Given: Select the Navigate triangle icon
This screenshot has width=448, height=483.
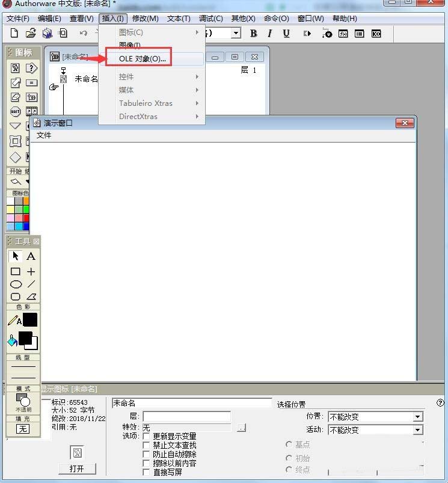Looking at the screenshot, I should tap(15, 126).
